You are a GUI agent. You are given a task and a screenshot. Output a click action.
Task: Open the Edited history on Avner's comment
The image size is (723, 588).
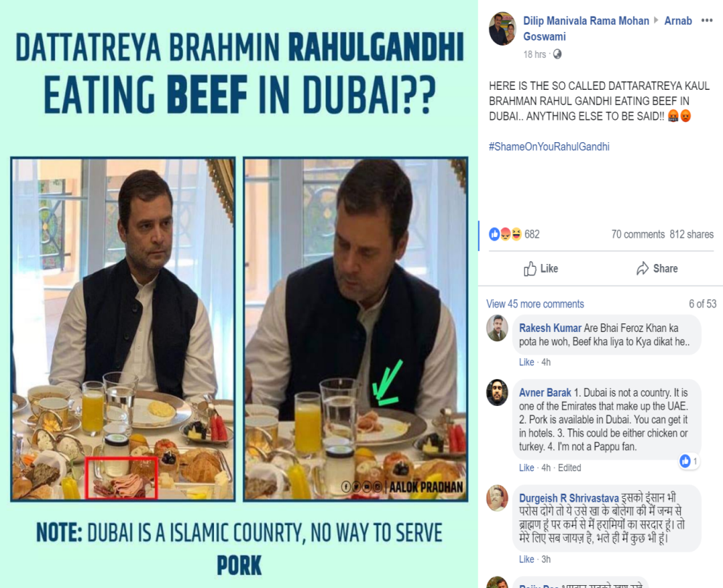[569, 468]
